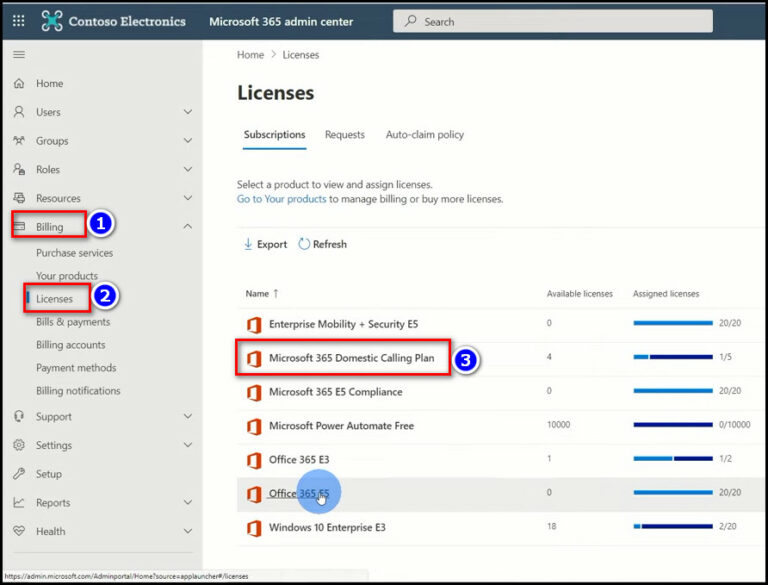Click the Available licenses column header
Screen dimensions: 768x585
pos(579,294)
